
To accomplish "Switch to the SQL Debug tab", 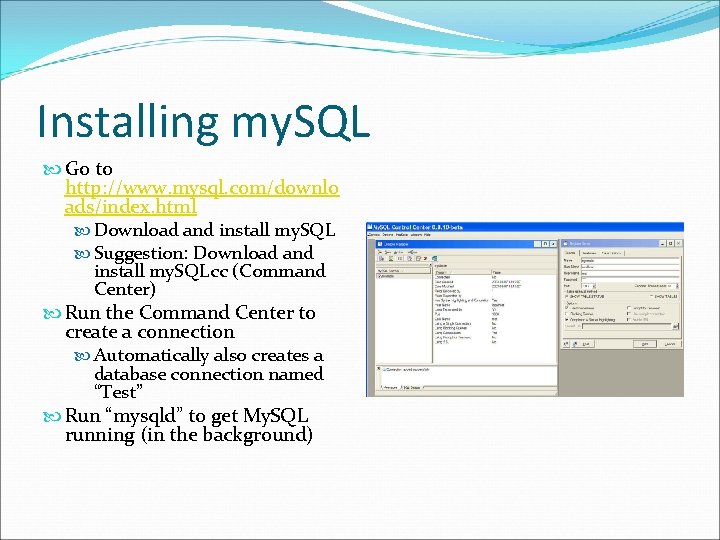I will point(411,388).
